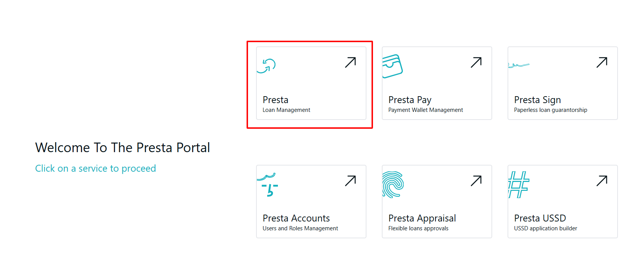Click the Presta Pay wallet icon
Viewport: 644px width, 269px height.
point(392,66)
